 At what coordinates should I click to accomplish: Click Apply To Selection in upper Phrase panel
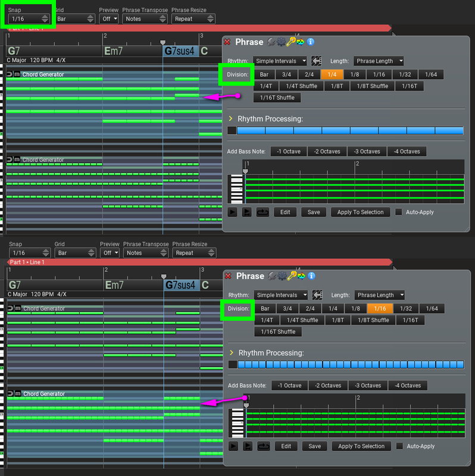360,212
